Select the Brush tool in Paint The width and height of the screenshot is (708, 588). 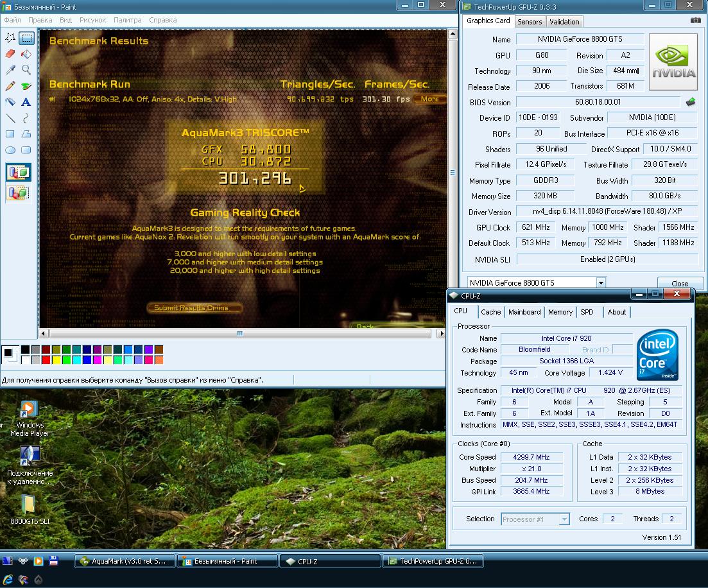pos(26,86)
